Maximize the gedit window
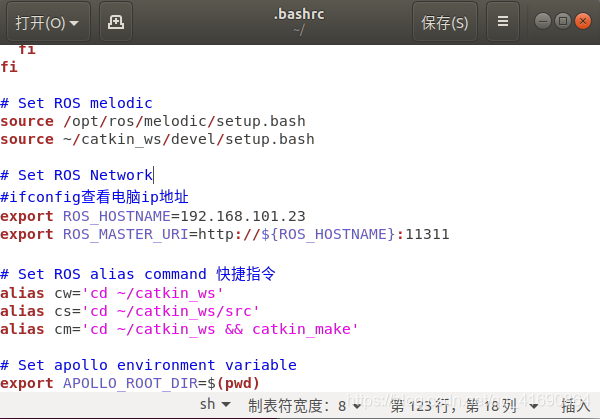 tap(563, 21)
